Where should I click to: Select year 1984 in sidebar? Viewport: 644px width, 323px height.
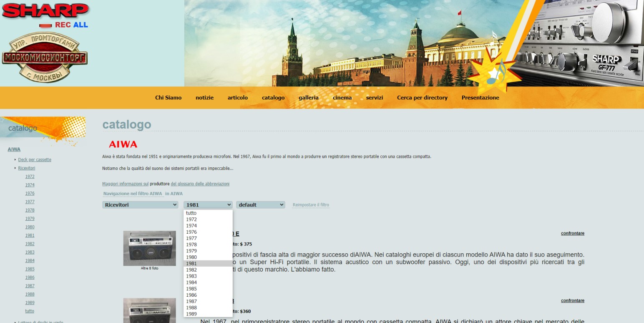click(30, 261)
